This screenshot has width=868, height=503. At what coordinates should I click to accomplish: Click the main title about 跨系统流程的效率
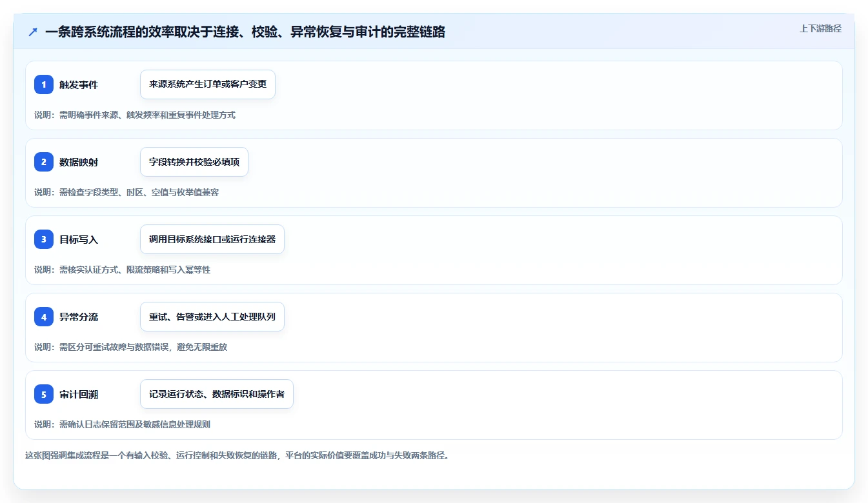[x=245, y=32]
